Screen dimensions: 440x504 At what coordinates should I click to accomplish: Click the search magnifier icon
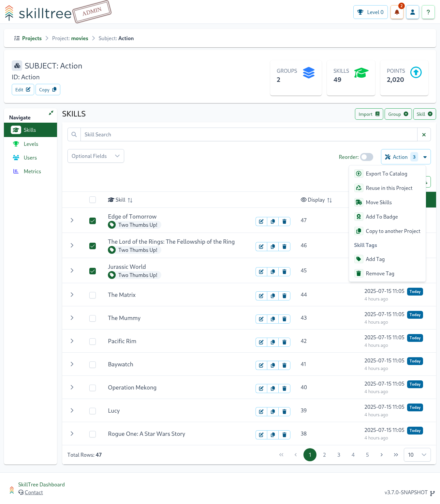[74, 134]
